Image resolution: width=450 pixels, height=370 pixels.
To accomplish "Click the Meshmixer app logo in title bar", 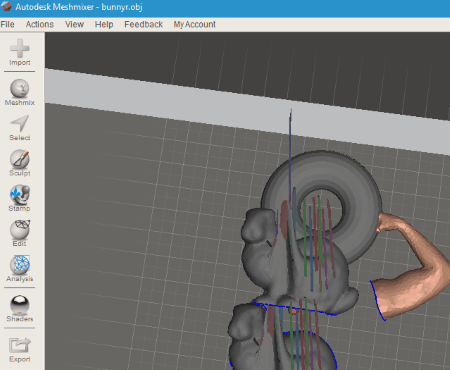I will (6, 6).
